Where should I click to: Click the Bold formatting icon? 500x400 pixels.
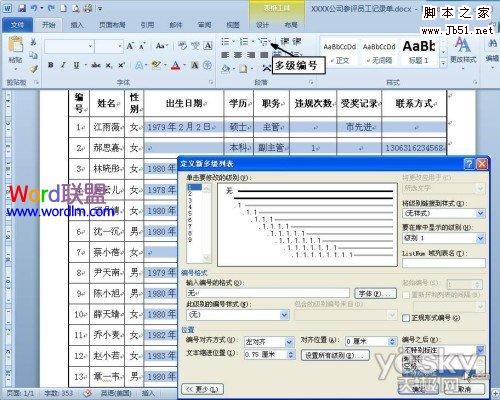click(51, 65)
